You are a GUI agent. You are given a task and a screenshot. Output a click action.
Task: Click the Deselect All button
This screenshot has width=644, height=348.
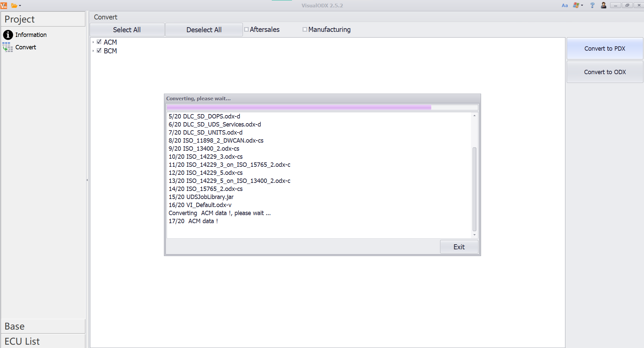click(x=204, y=30)
